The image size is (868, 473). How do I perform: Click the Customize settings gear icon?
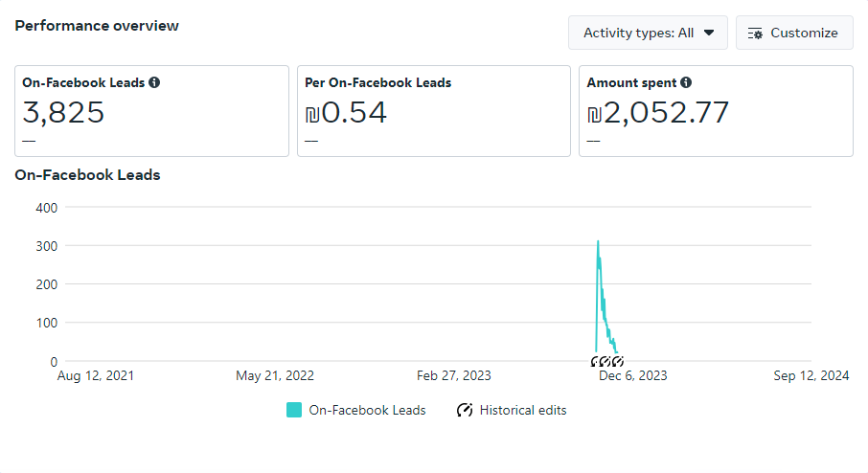755,34
